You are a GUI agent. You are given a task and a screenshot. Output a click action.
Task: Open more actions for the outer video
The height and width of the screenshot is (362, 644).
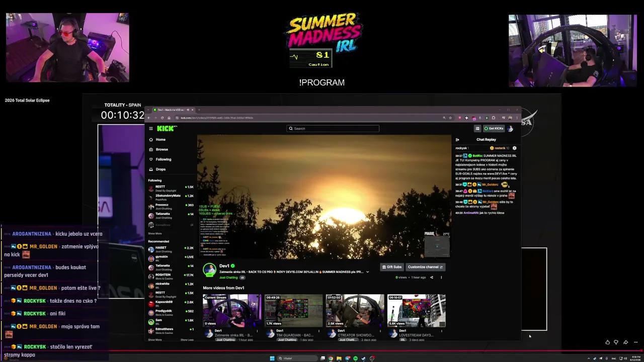[636, 342]
